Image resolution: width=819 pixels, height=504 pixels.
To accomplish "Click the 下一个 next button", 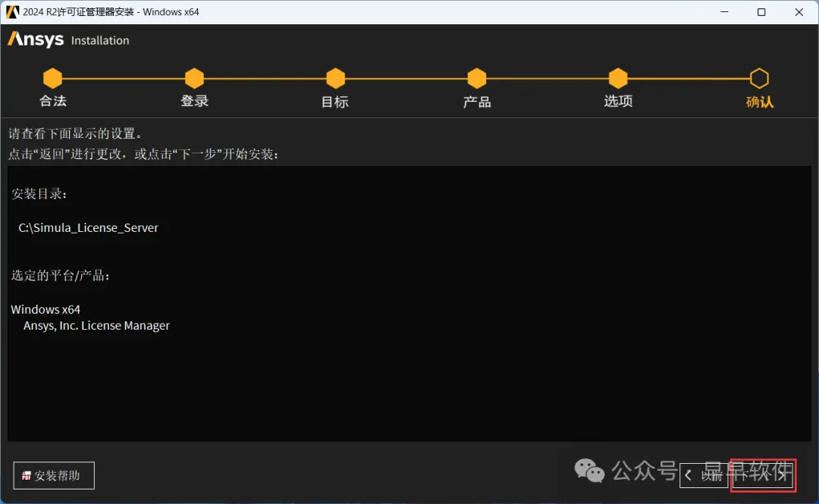I will point(763,475).
